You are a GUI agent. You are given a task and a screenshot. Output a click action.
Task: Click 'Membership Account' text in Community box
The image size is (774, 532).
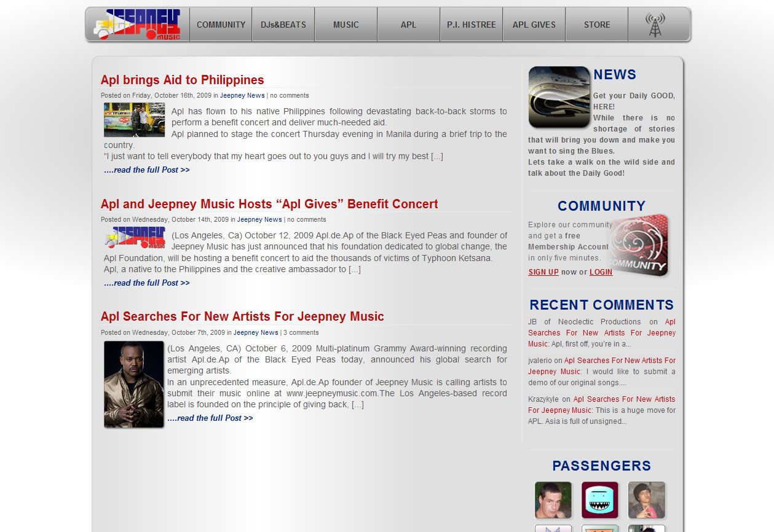[568, 247]
